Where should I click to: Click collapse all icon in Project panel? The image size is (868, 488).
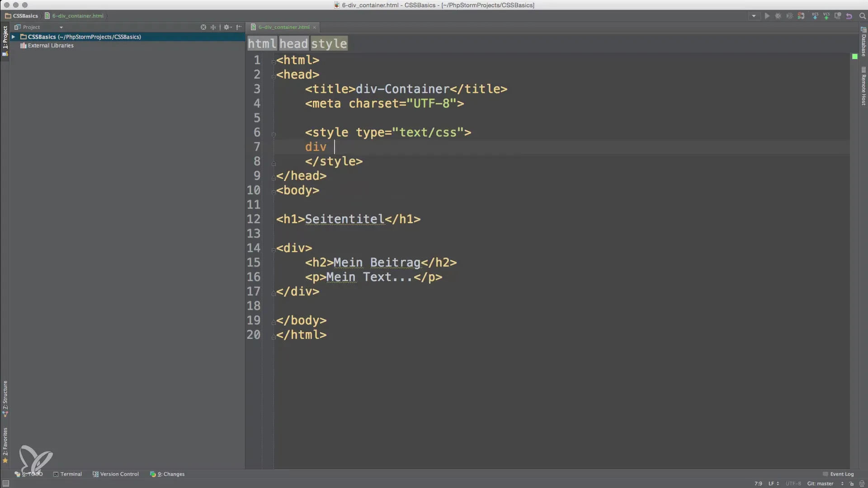tap(213, 27)
